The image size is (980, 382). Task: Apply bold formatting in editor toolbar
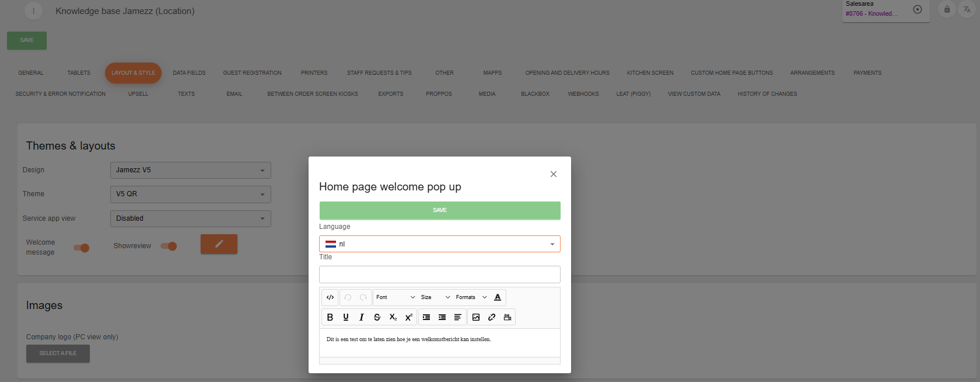330,317
